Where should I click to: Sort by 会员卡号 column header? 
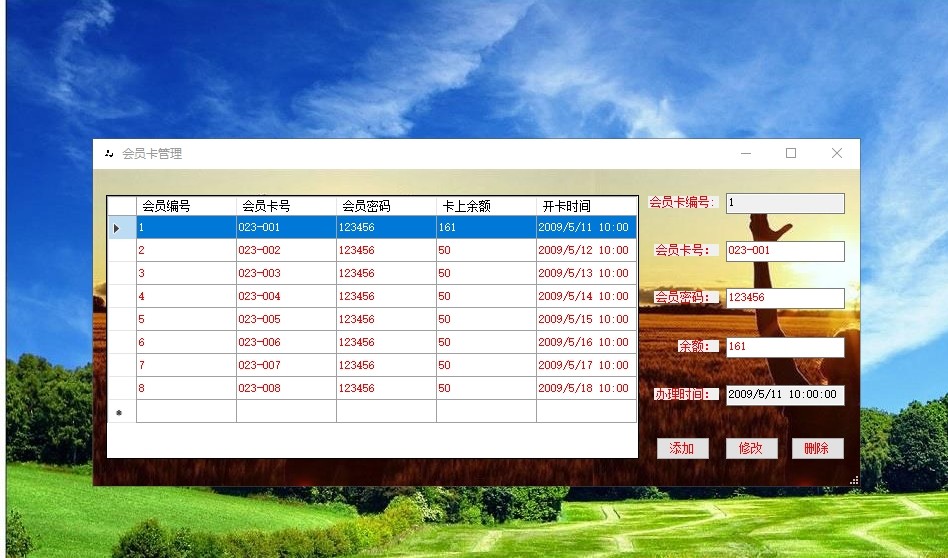point(287,206)
